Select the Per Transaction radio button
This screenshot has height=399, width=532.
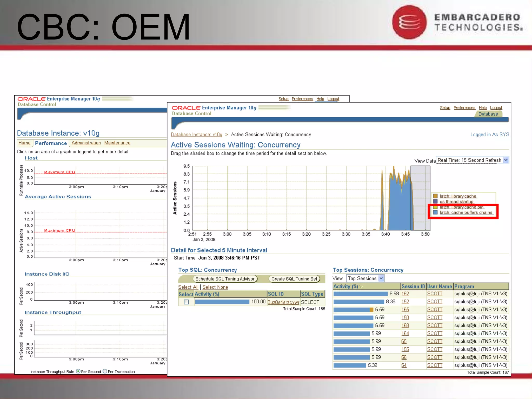tap(105, 371)
